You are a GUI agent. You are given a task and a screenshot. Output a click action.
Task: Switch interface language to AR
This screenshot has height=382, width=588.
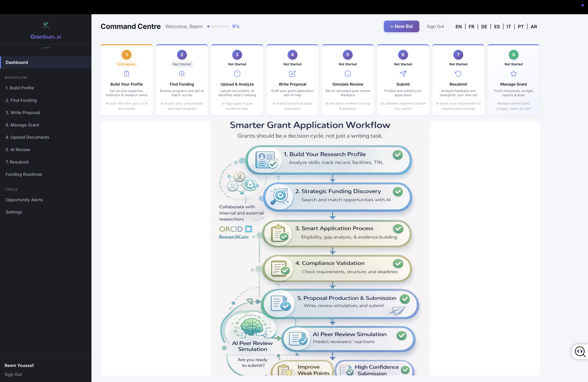[534, 26]
